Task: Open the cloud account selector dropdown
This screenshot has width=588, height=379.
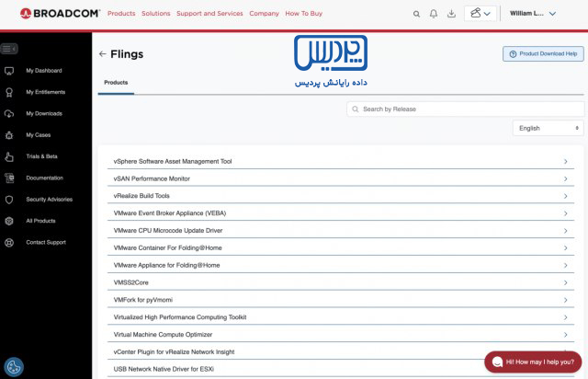Action: [481, 14]
